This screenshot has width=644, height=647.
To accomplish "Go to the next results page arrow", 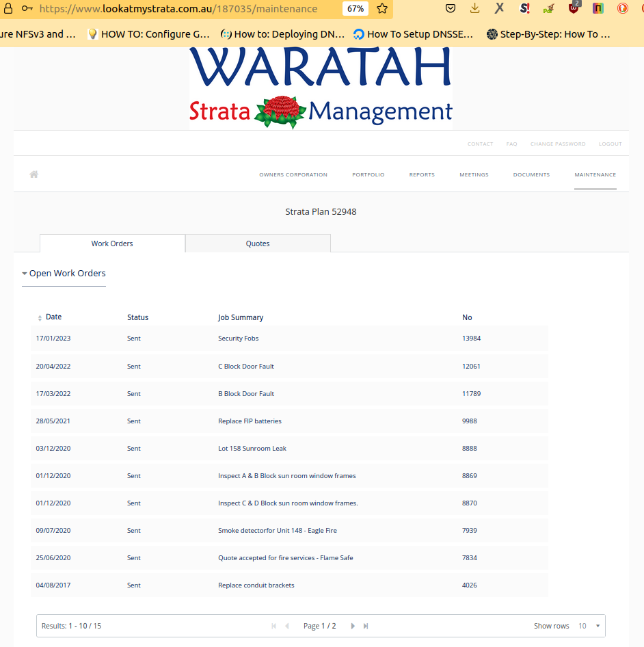I will tap(353, 626).
